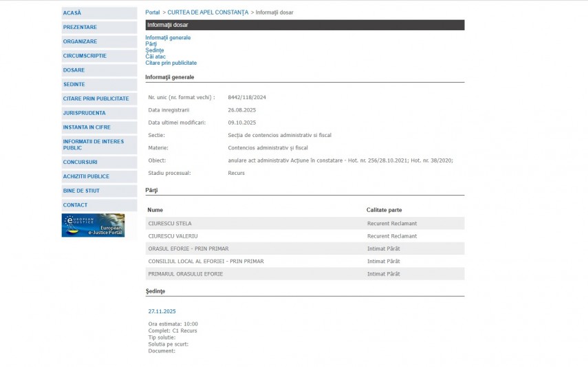Screen dimensions: 588x367
Task: Open INFORMATII DE INTERES PUBLIC
Action: [x=93, y=145]
